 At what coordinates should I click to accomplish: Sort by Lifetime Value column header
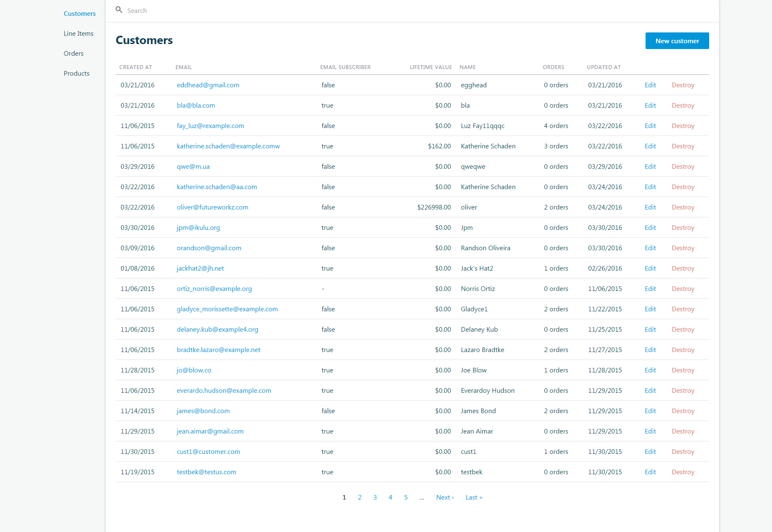coord(431,67)
